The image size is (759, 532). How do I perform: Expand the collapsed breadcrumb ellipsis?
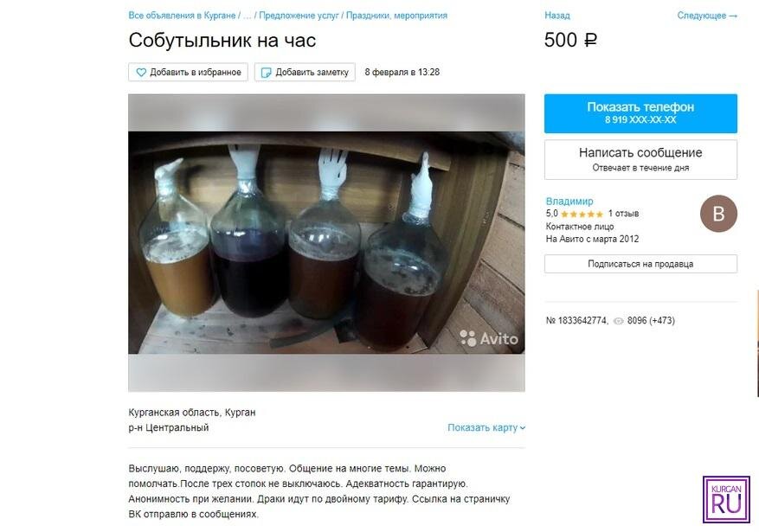pyautogui.click(x=247, y=16)
